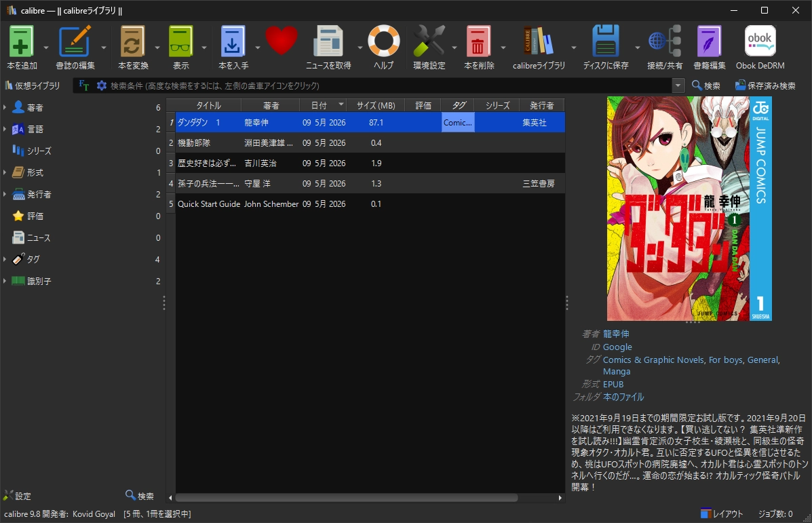Open the dropdown arrow next to 表示
The image size is (812, 523).
(204, 47)
